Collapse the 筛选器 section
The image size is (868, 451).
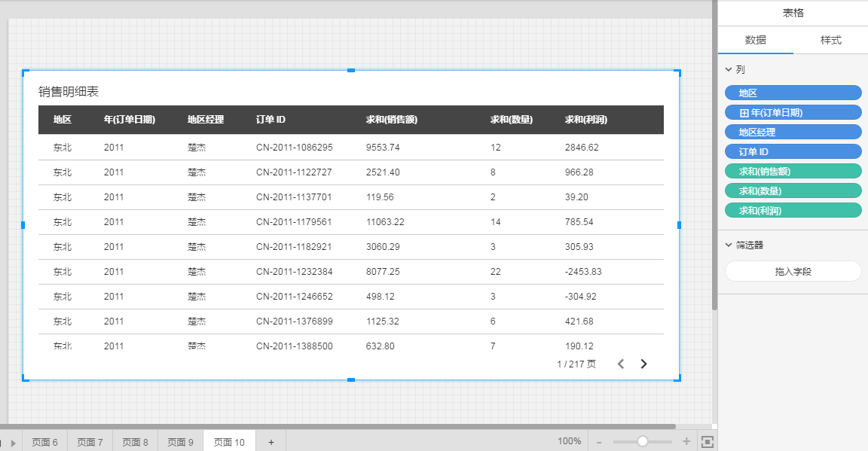pos(729,245)
